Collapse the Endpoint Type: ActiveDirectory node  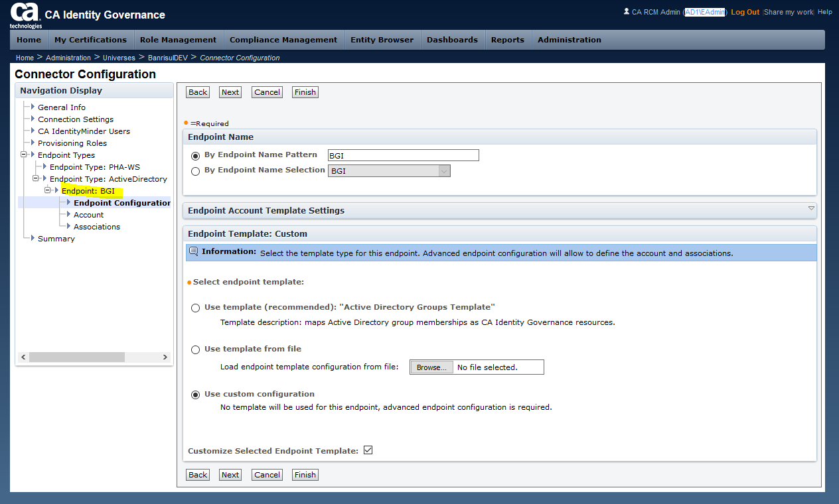[35, 178]
